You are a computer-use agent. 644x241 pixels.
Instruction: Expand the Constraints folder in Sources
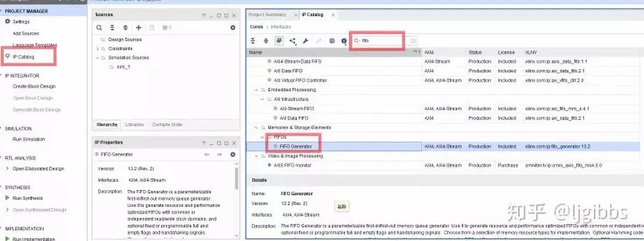point(97,48)
